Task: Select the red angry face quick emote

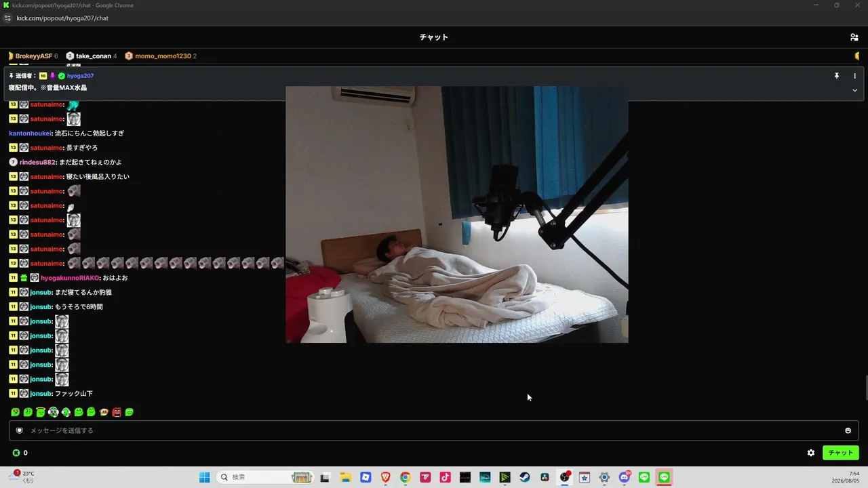Action: pyautogui.click(x=117, y=412)
